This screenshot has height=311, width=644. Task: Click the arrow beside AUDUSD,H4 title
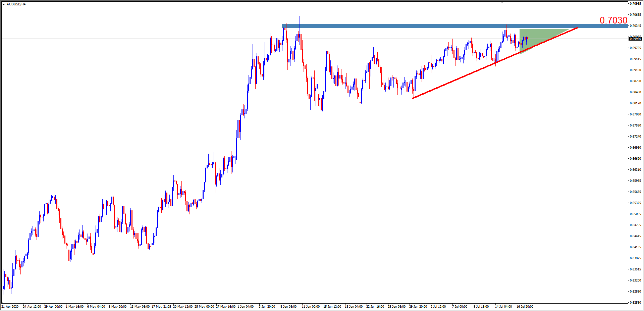click(4, 4)
